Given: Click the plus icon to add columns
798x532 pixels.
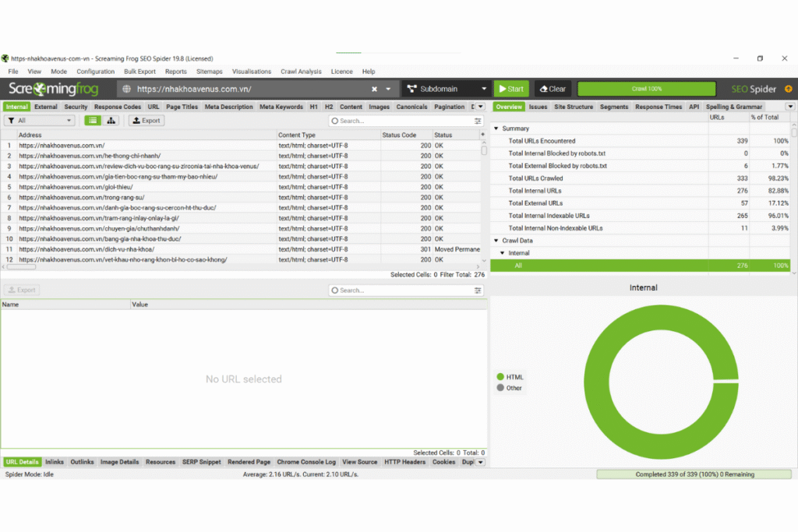Looking at the screenshot, I should 483,136.
